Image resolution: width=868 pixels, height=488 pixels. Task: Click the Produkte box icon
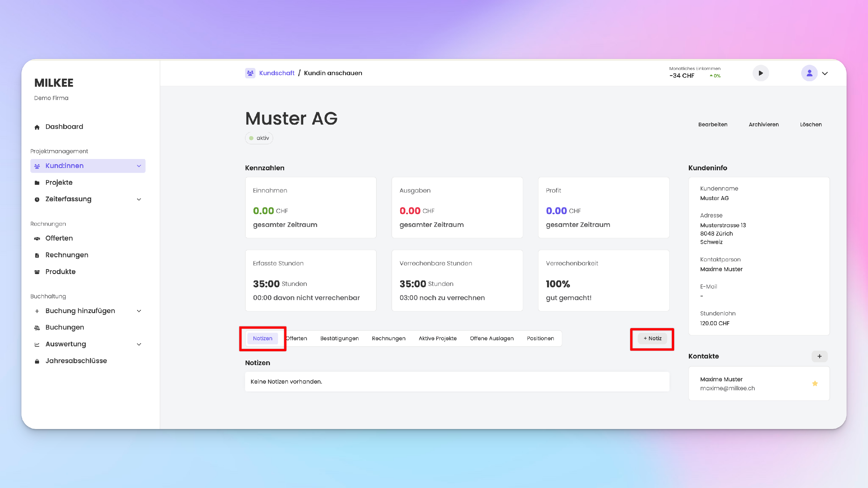pyautogui.click(x=37, y=272)
